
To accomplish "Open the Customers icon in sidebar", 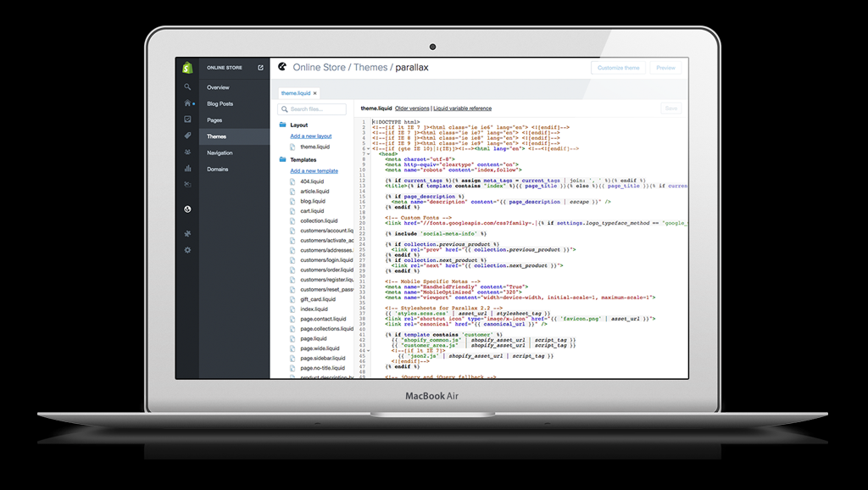I will coord(187,153).
